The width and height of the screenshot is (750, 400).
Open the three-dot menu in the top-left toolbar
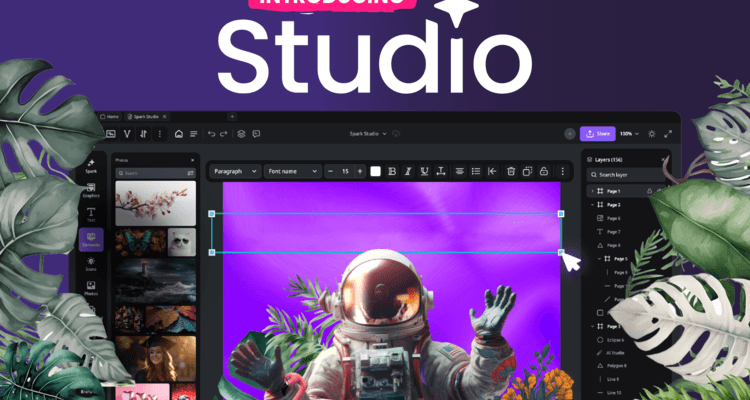tap(159, 134)
